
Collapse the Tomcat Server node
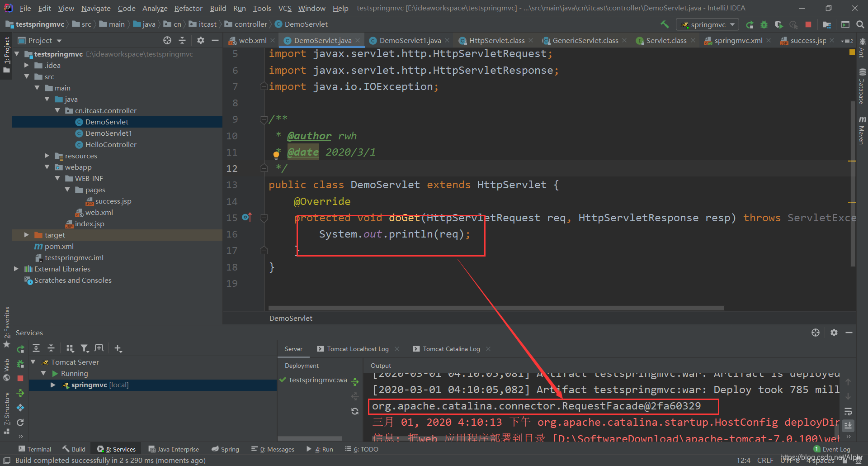33,362
